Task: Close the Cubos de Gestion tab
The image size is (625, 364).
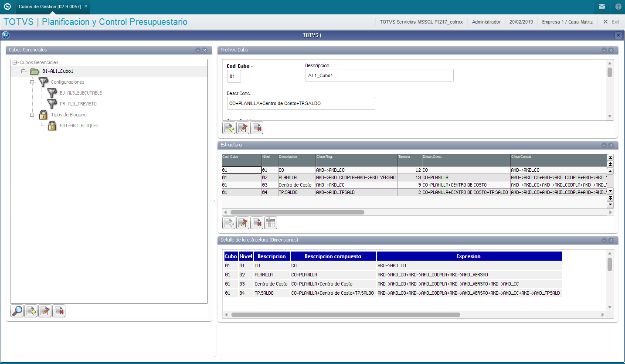Action: 86,7
